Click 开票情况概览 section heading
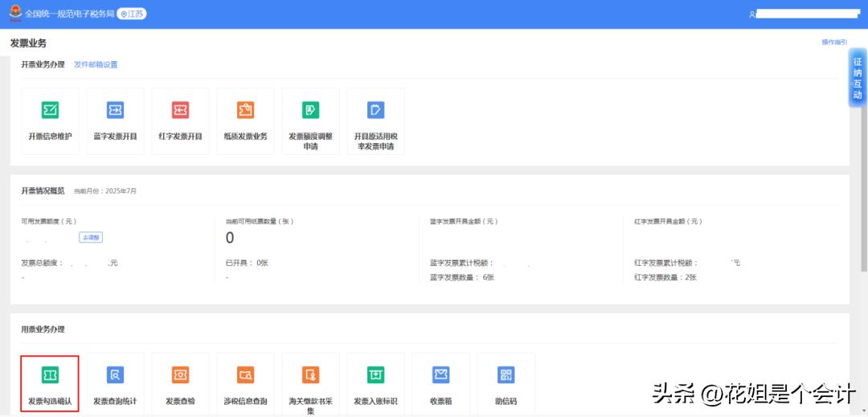 click(43, 190)
